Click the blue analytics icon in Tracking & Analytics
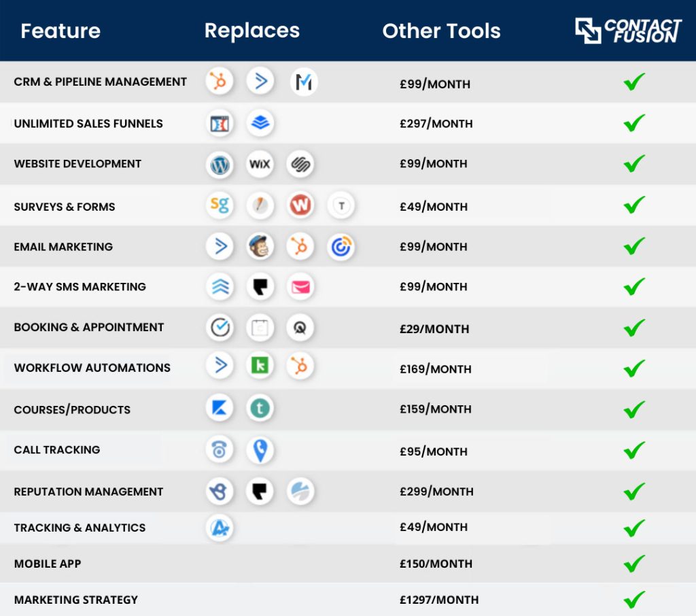The height and width of the screenshot is (616, 696). 220,528
